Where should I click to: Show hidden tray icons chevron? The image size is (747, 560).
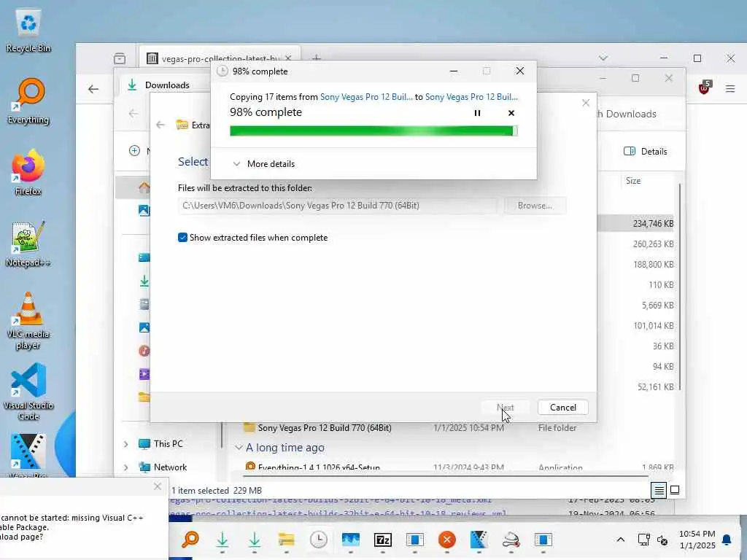coord(620,540)
